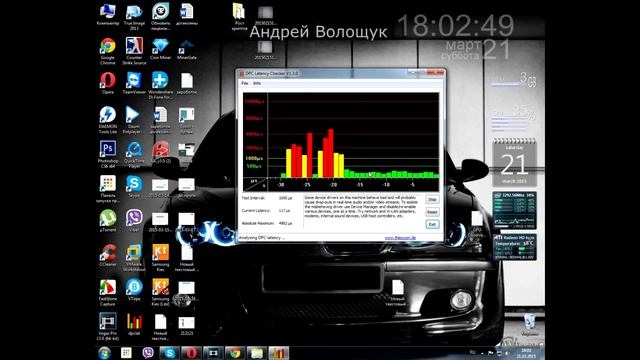Open the Панель запуска desktop shortcut
This screenshot has width=640, height=360.
point(108,189)
